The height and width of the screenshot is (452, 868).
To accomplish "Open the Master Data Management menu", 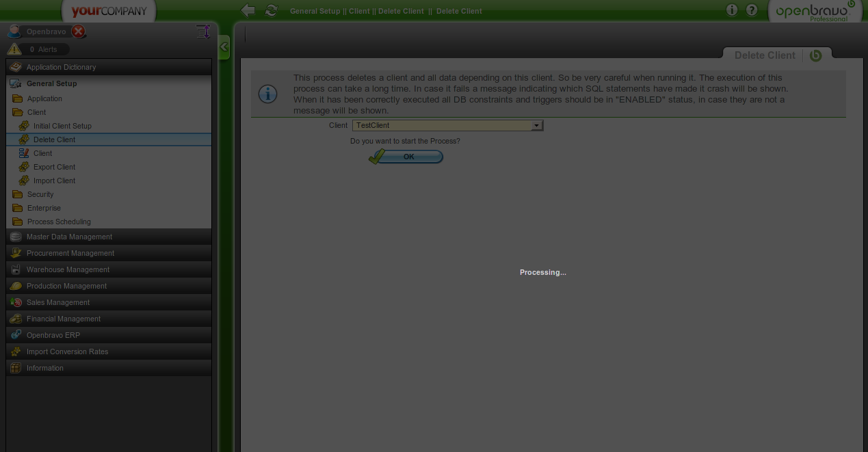I will coord(69,237).
